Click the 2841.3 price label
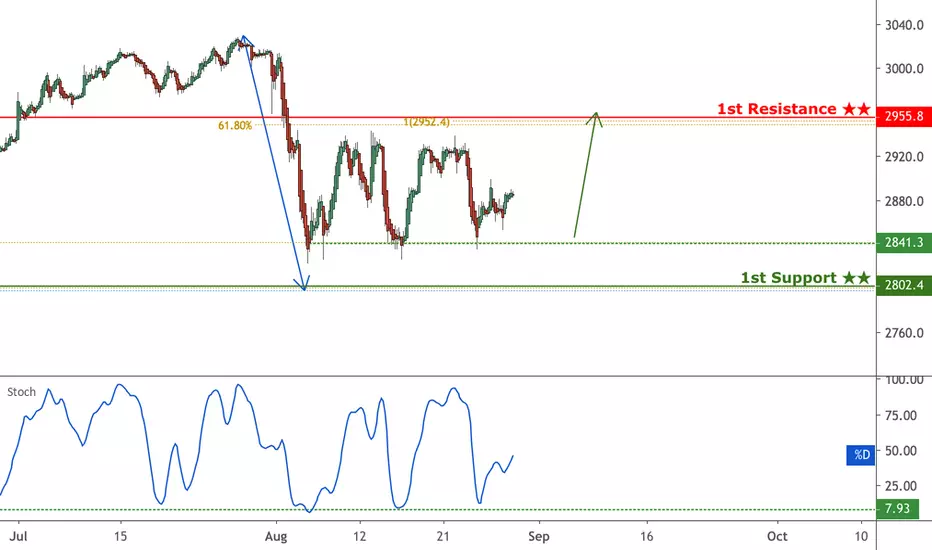This screenshot has width=932, height=550. [x=903, y=242]
